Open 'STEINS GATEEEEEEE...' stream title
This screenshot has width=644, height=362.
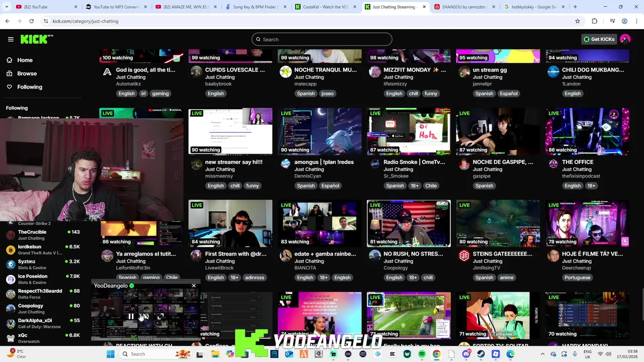[x=502, y=254]
